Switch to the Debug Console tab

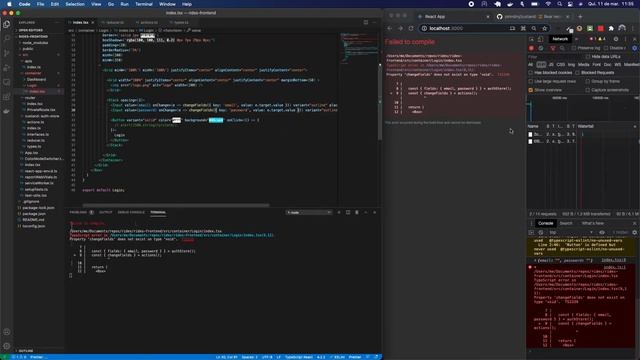(x=131, y=212)
